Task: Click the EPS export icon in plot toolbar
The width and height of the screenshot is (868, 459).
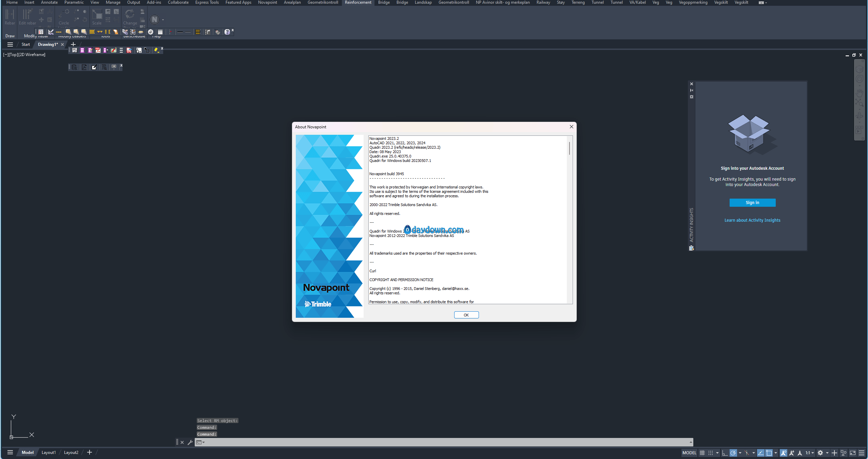Action: [x=129, y=50]
